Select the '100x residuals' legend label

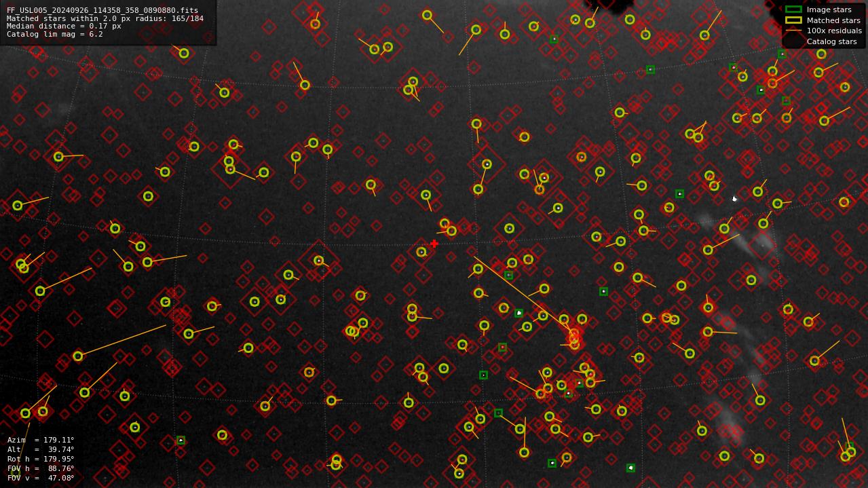[x=834, y=31]
